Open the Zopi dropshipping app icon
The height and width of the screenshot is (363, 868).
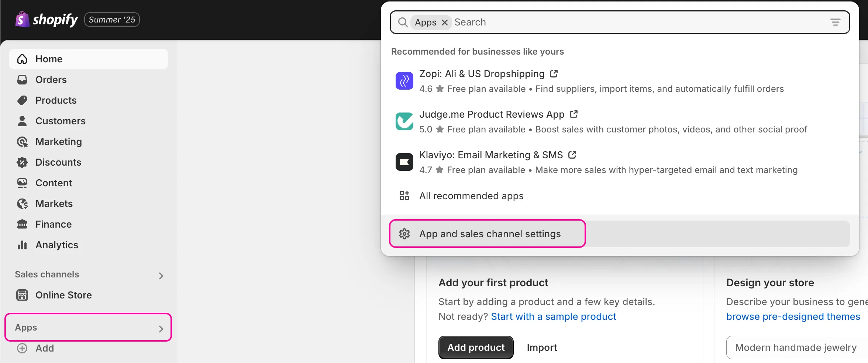(x=404, y=81)
